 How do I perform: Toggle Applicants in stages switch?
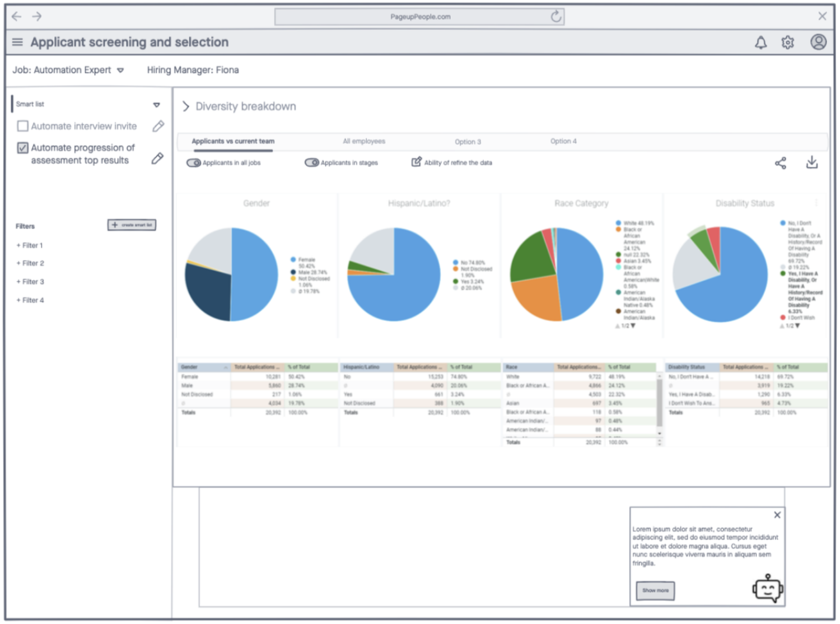[312, 162]
